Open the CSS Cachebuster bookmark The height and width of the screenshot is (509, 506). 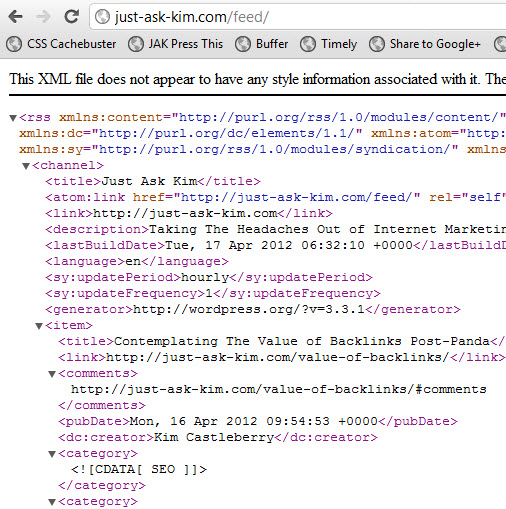[x=62, y=44]
